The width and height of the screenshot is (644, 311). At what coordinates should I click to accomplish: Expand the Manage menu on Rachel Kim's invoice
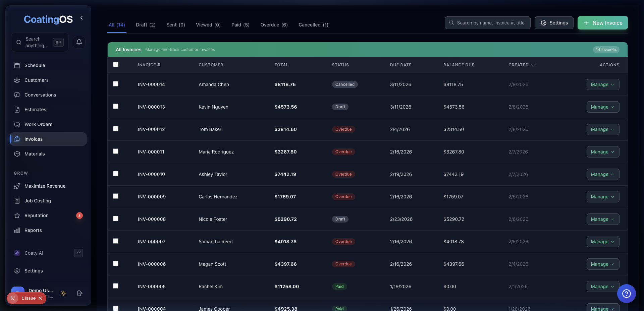[x=602, y=287]
